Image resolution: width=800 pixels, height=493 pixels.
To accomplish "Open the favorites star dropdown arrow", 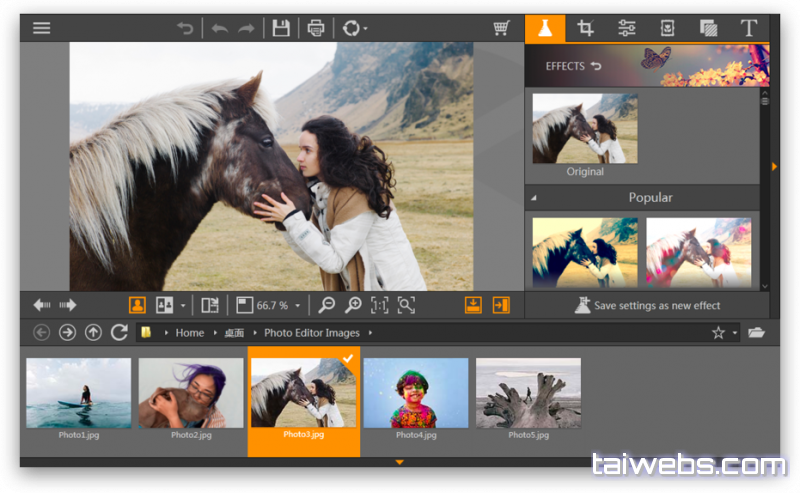I will tap(735, 333).
